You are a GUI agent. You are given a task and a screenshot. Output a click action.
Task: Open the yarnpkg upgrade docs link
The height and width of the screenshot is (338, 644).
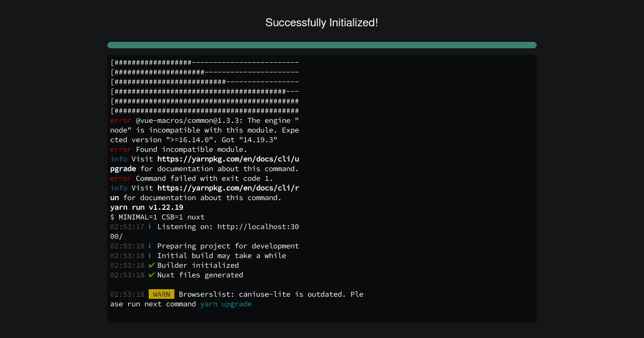point(228,164)
